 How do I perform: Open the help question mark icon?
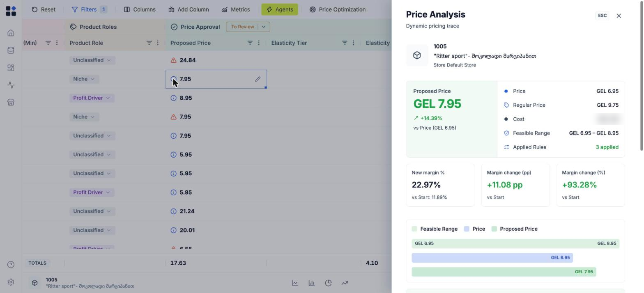click(x=11, y=265)
